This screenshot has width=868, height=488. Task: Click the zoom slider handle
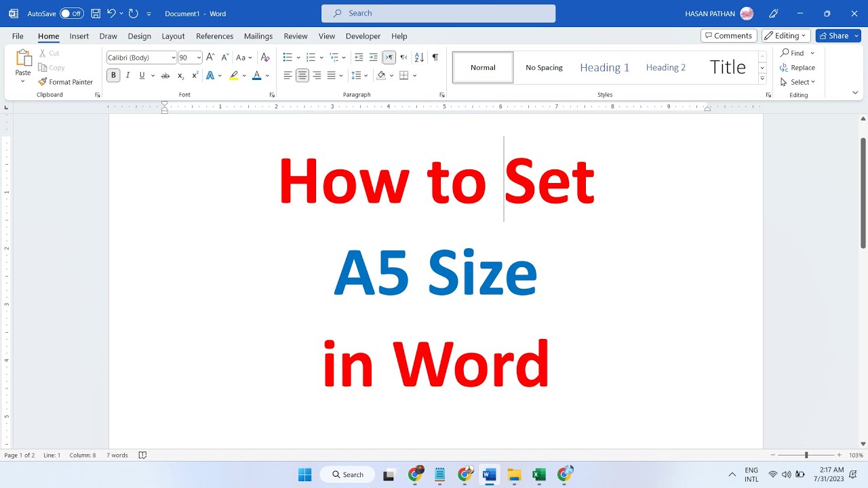pyautogui.click(x=806, y=455)
